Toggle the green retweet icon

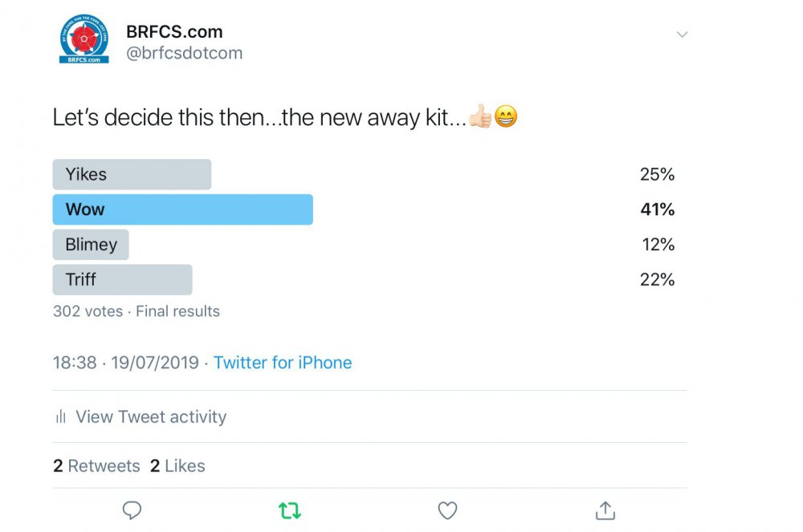point(289,510)
